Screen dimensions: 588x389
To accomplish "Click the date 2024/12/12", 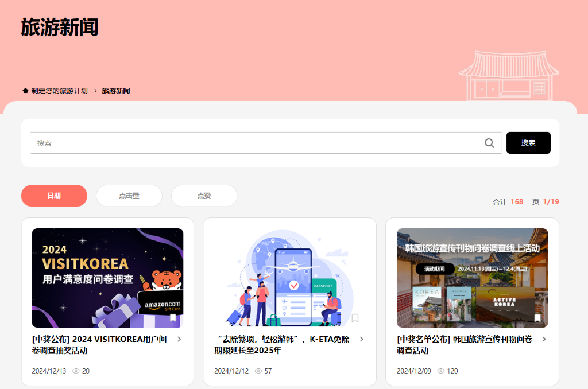I will pyautogui.click(x=231, y=371).
